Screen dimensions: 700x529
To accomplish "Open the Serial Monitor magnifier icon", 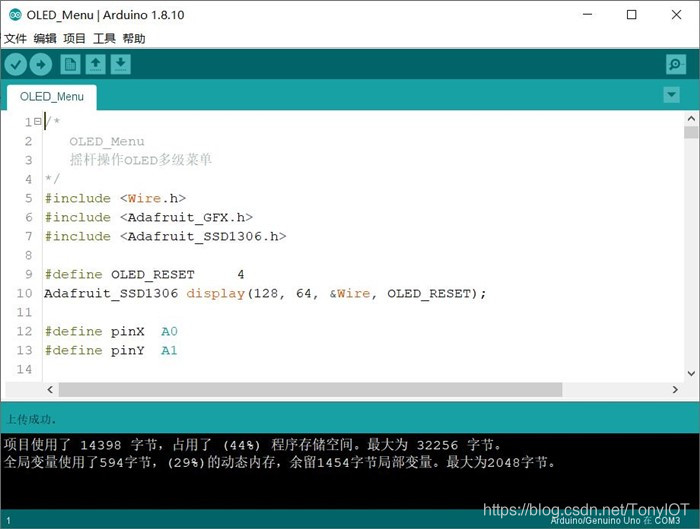I will (x=675, y=65).
